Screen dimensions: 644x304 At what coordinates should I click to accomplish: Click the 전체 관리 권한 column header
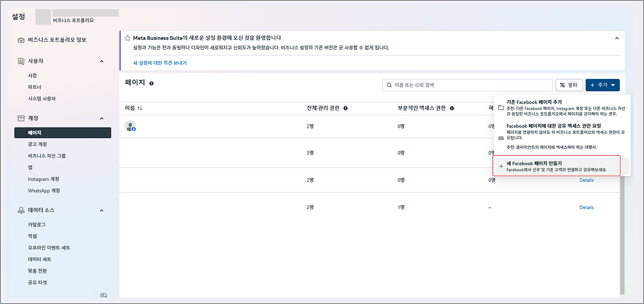(x=323, y=108)
